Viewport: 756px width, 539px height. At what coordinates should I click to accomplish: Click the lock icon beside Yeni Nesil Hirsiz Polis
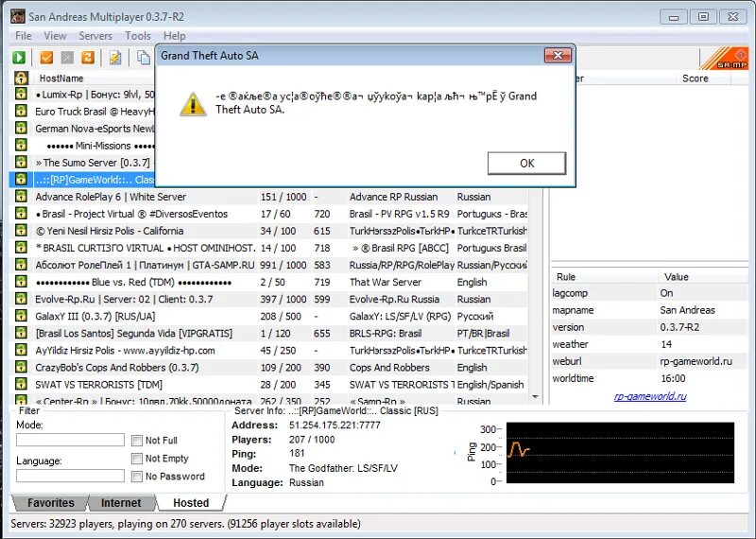tap(21, 231)
